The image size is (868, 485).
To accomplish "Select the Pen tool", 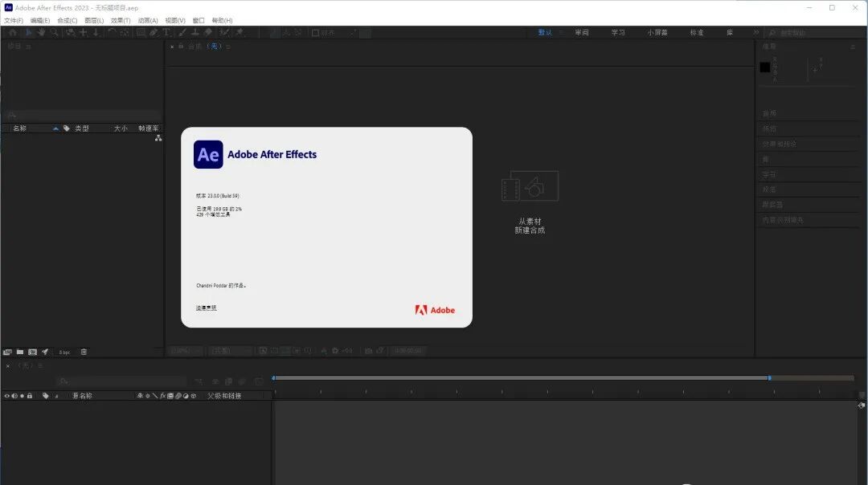I will point(154,33).
